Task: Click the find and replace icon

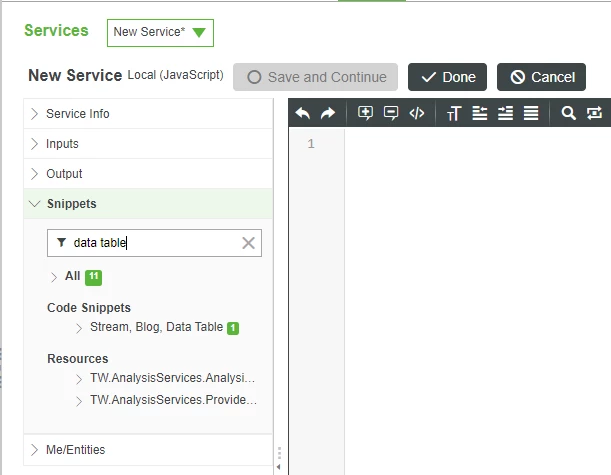Action: (x=594, y=113)
